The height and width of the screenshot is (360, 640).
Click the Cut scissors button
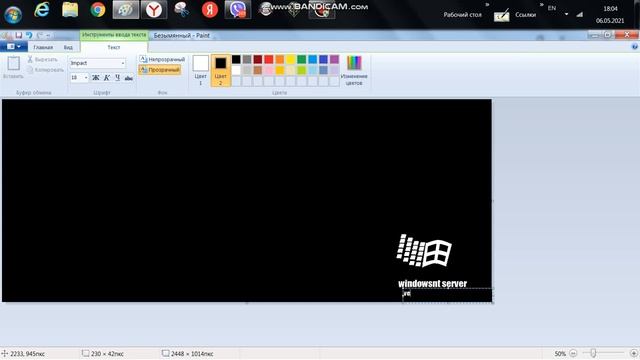pos(43,60)
